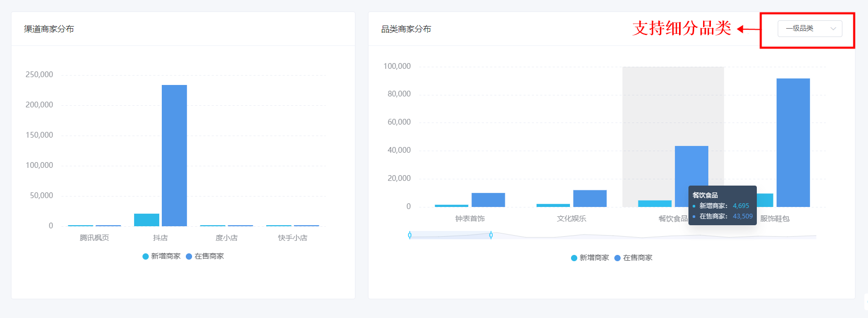
Task: Click the 新增商家 bar for 钟表首饰
Action: tap(451, 206)
